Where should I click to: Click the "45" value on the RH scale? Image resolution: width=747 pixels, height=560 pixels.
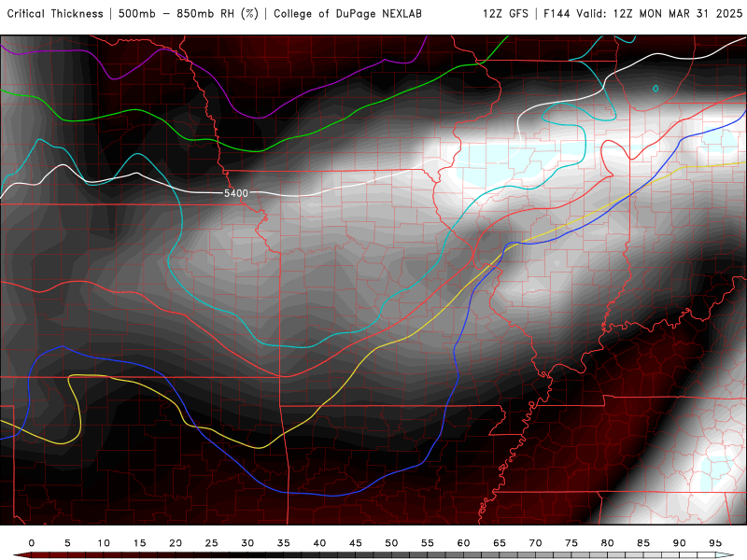tap(356, 543)
